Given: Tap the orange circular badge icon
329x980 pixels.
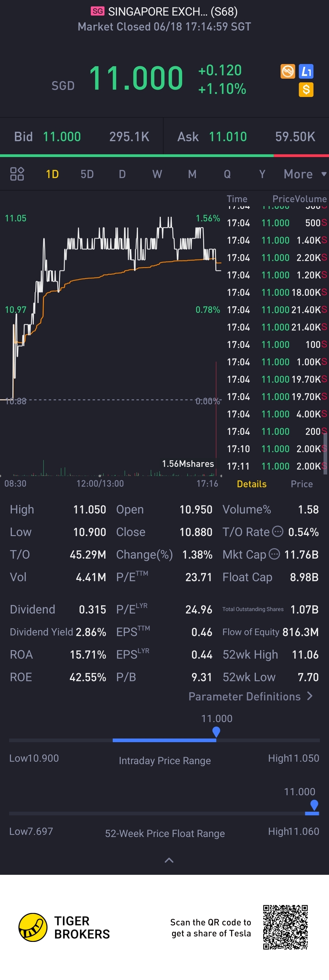Looking at the screenshot, I should pos(288,71).
